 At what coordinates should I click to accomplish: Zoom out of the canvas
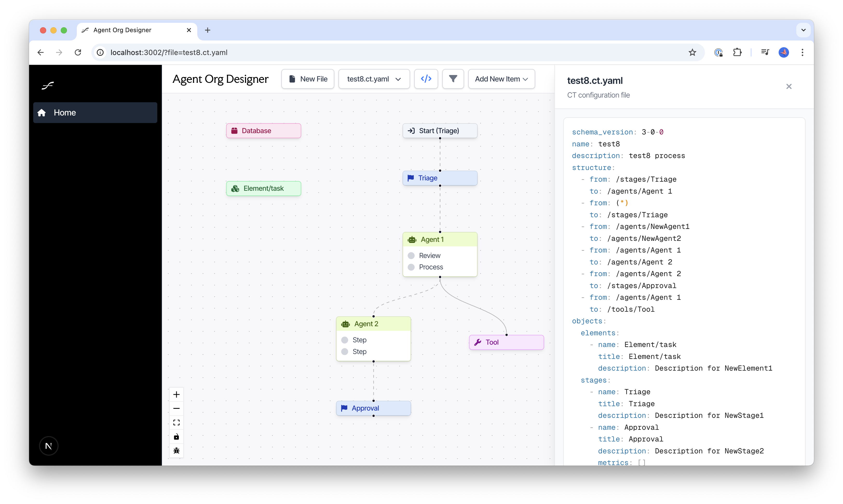coord(176,408)
